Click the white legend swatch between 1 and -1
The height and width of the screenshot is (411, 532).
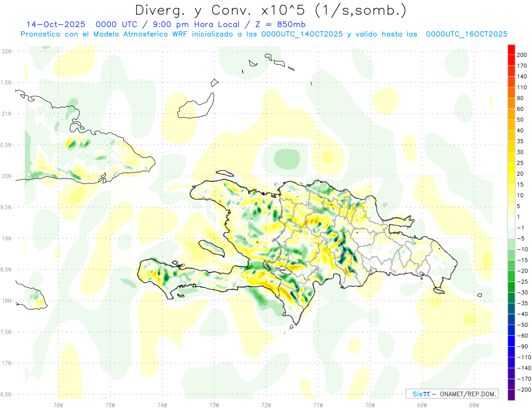tap(512, 222)
